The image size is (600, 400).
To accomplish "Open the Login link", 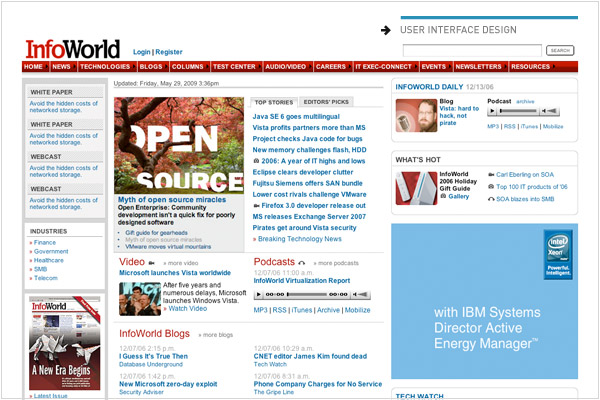I will [x=141, y=51].
